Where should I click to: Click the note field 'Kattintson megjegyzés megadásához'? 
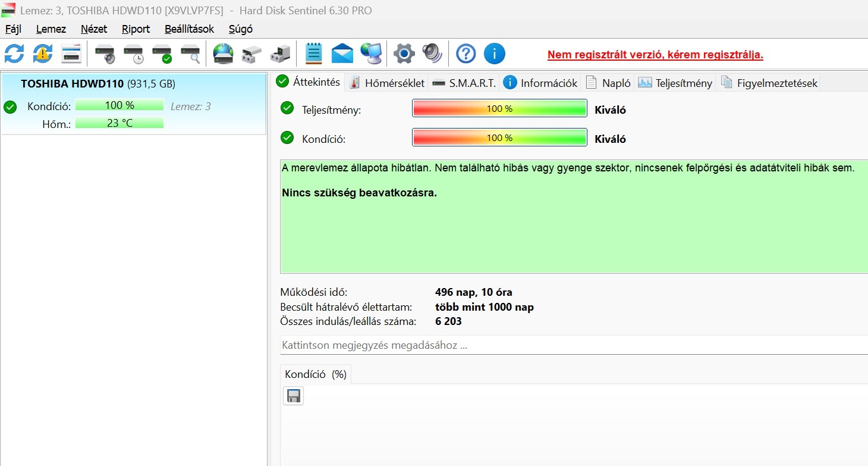click(574, 345)
